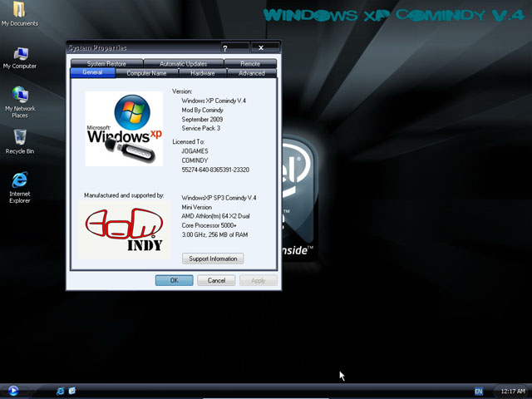Open the Hardware tab

tap(203, 73)
